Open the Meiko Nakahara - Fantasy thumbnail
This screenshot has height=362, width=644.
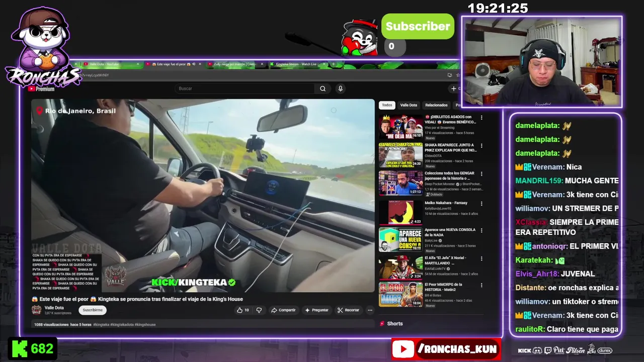tap(400, 212)
